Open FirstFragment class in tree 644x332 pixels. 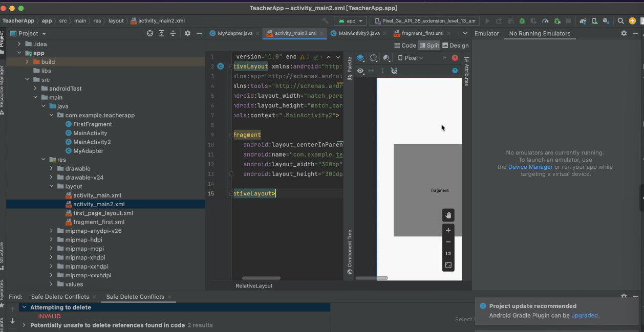pos(93,124)
